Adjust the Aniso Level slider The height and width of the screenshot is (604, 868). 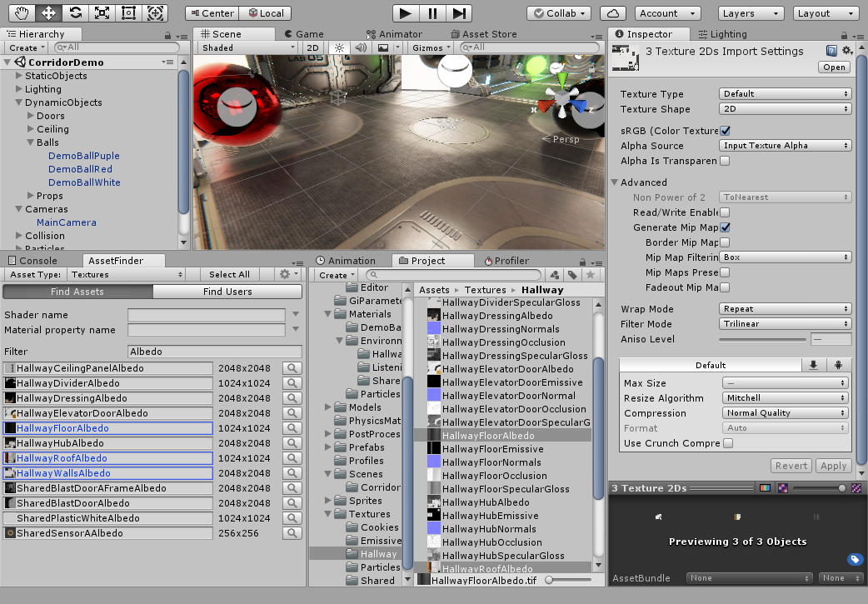761,339
